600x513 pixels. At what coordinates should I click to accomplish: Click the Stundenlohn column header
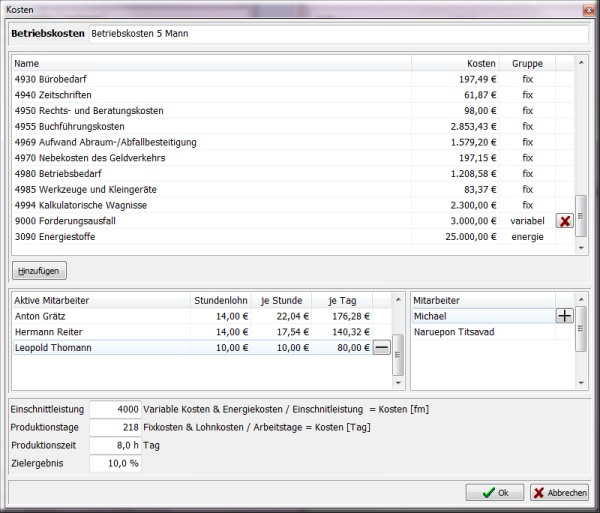pos(221,300)
